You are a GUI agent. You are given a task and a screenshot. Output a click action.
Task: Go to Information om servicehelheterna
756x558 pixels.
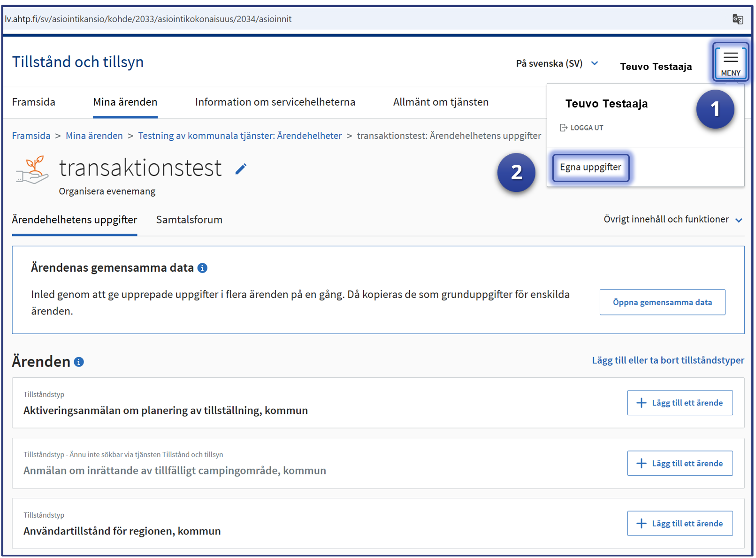[x=275, y=102]
